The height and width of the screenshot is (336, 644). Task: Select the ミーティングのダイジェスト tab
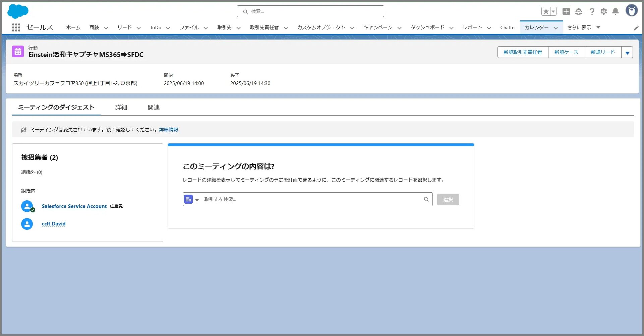click(x=56, y=107)
